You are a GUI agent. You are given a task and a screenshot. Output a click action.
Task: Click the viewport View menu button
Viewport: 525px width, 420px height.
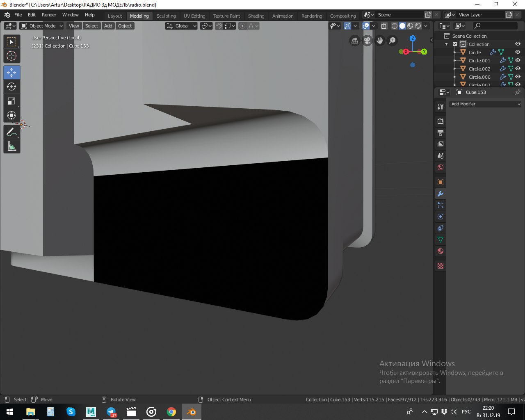pos(74,26)
